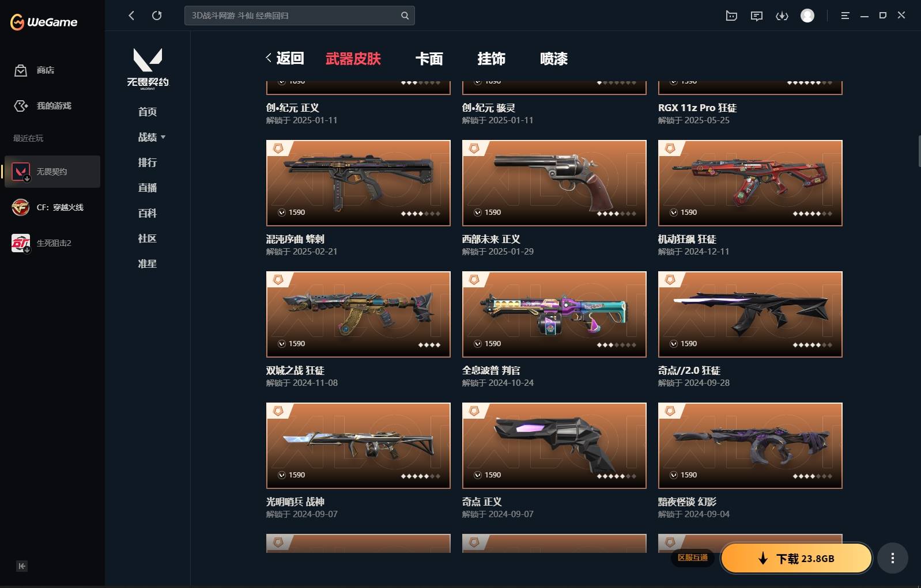
Task: Open My Games gamepad icon
Action: click(21, 106)
